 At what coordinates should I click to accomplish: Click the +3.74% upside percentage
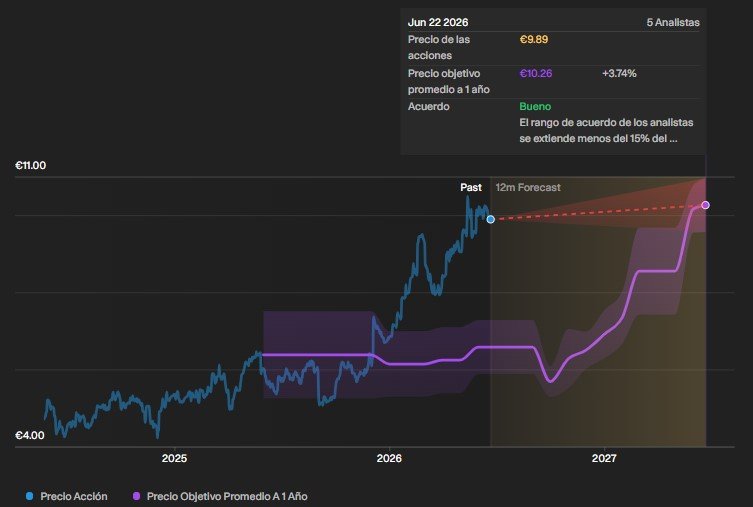[619, 73]
